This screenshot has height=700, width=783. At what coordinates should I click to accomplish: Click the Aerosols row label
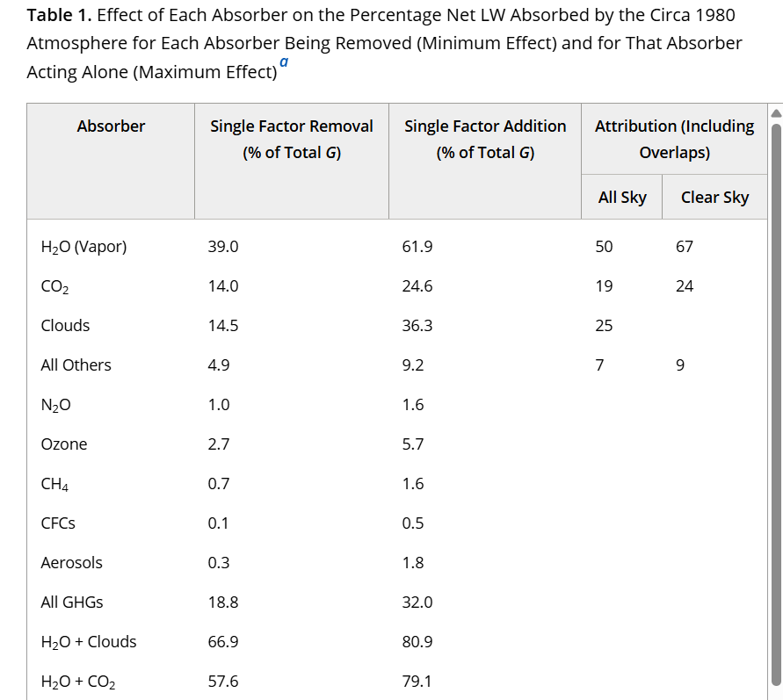(71, 563)
